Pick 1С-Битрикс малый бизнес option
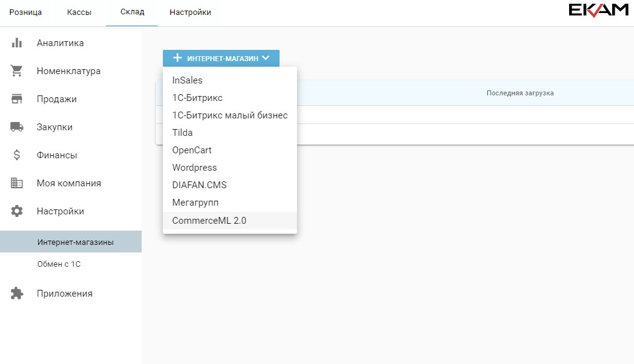 [230, 115]
